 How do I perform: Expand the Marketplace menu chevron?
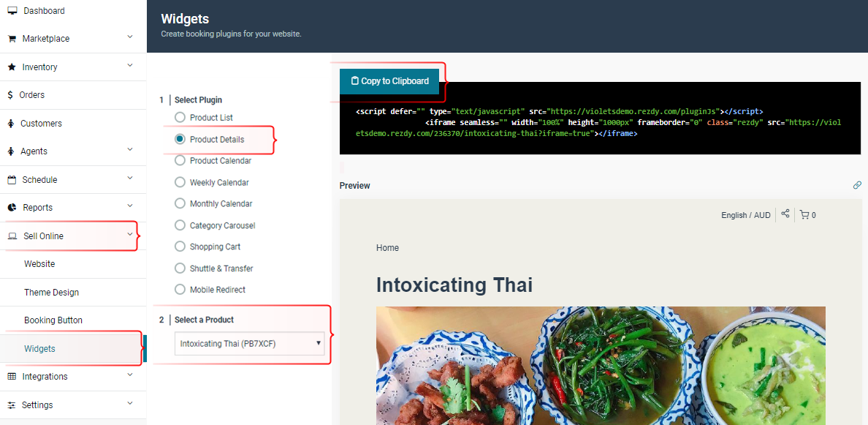(x=130, y=37)
